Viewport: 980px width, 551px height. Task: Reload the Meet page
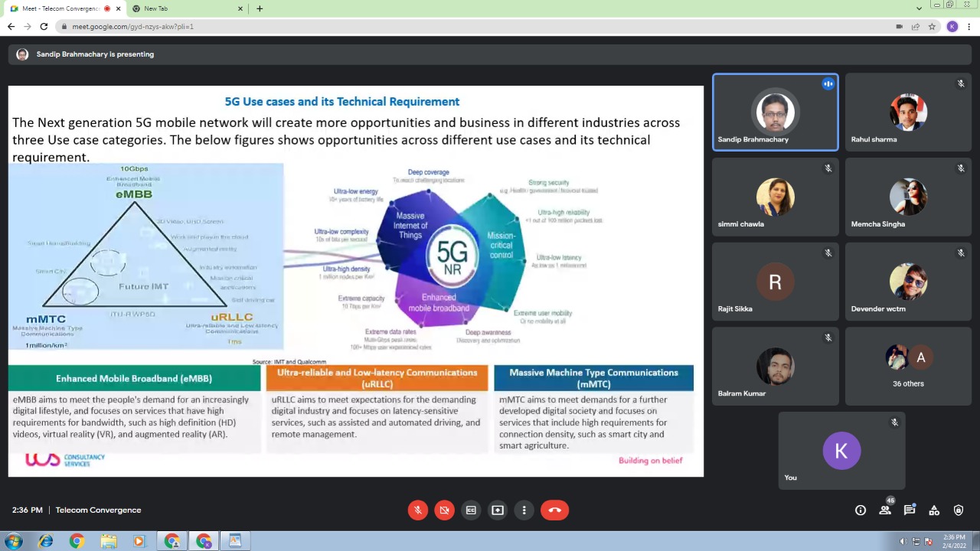[x=44, y=27]
